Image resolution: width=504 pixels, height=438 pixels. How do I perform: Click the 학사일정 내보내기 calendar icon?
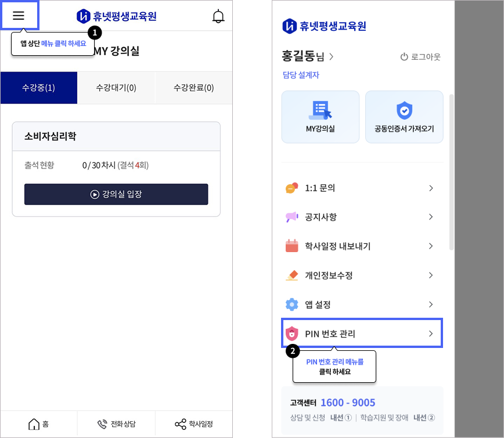pos(291,246)
